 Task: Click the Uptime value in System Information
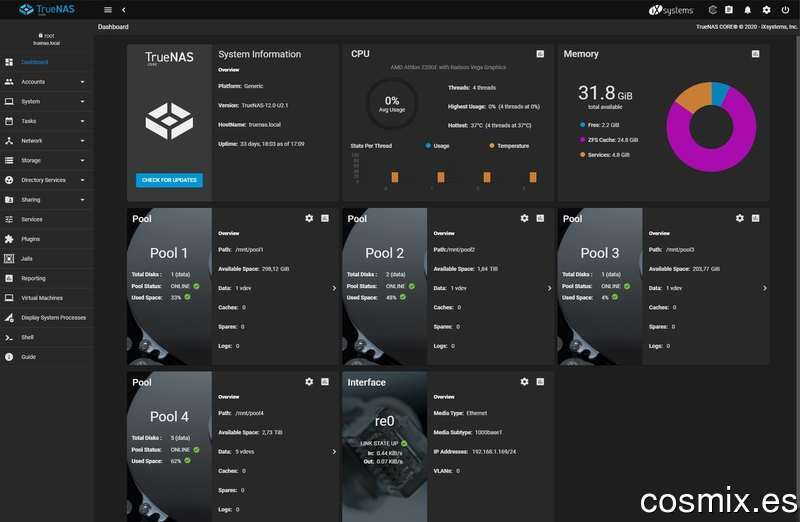pyautogui.click(x=272, y=144)
